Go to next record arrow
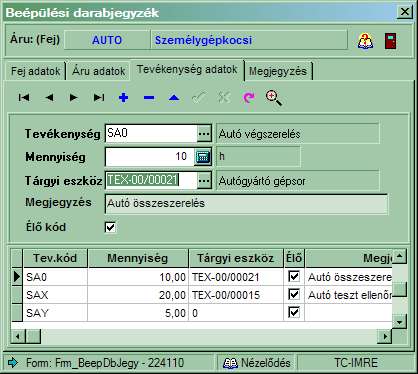The height and width of the screenshot is (374, 418). tap(73, 98)
